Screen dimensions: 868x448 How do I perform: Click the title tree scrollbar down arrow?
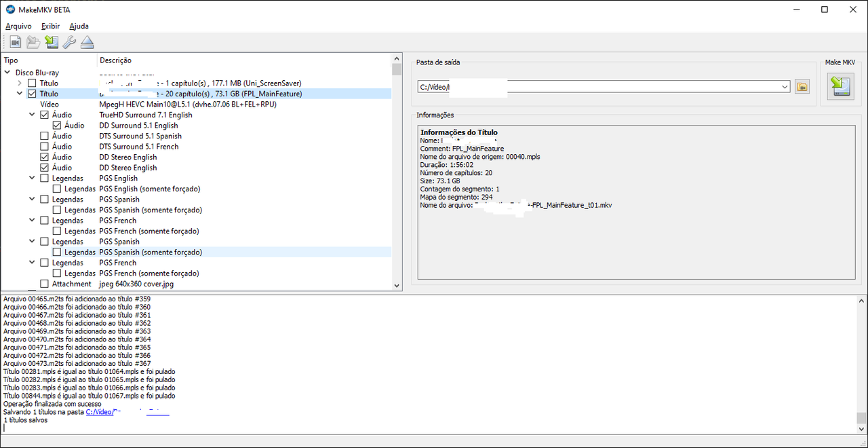tap(397, 286)
